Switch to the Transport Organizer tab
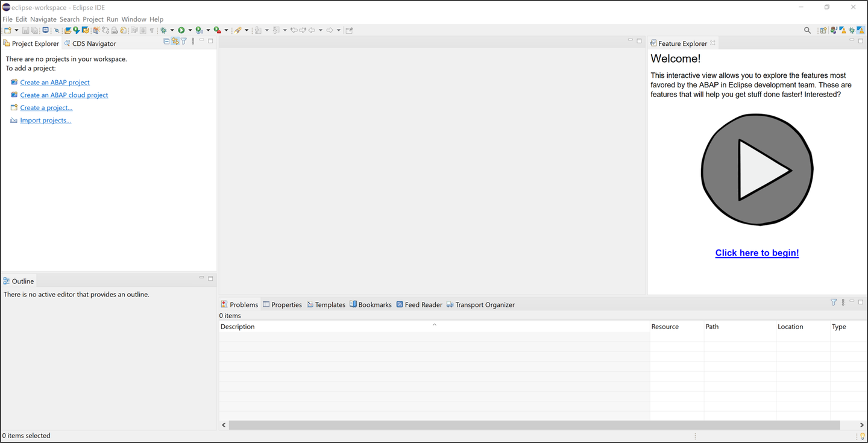Image resolution: width=868 pixels, height=443 pixels. [480, 304]
